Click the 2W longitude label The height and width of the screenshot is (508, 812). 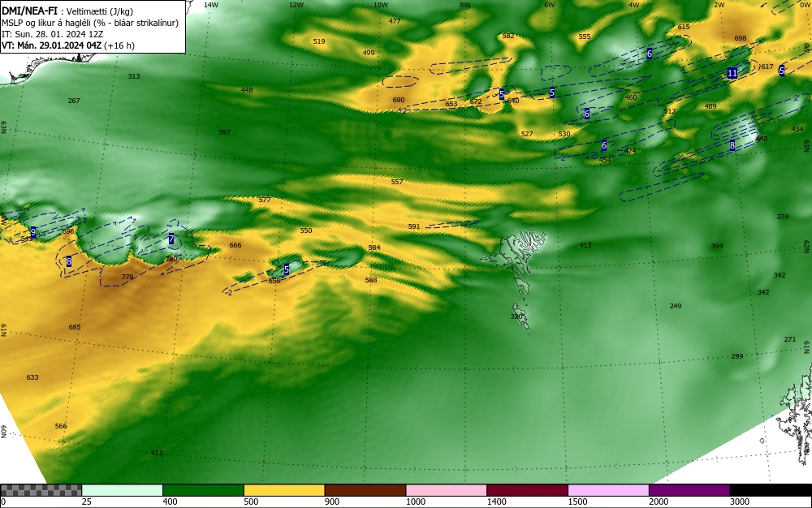click(719, 5)
